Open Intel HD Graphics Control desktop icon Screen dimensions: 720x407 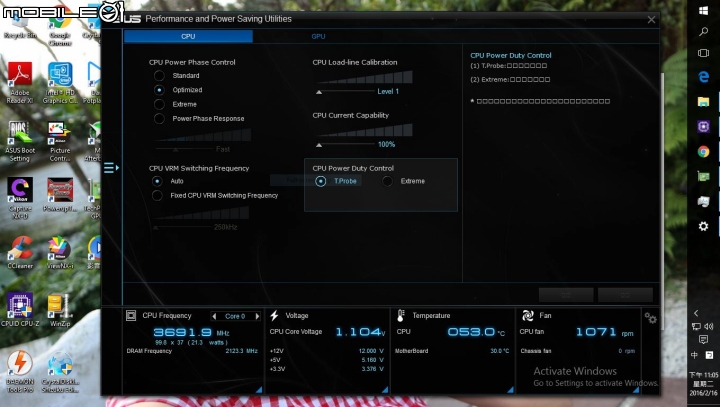click(x=60, y=83)
